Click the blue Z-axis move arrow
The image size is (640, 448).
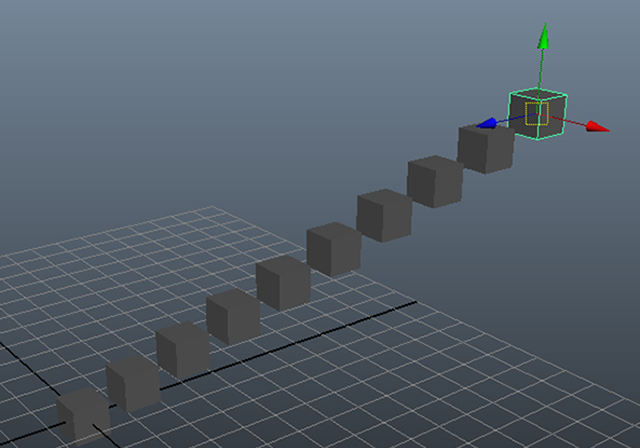[487, 123]
